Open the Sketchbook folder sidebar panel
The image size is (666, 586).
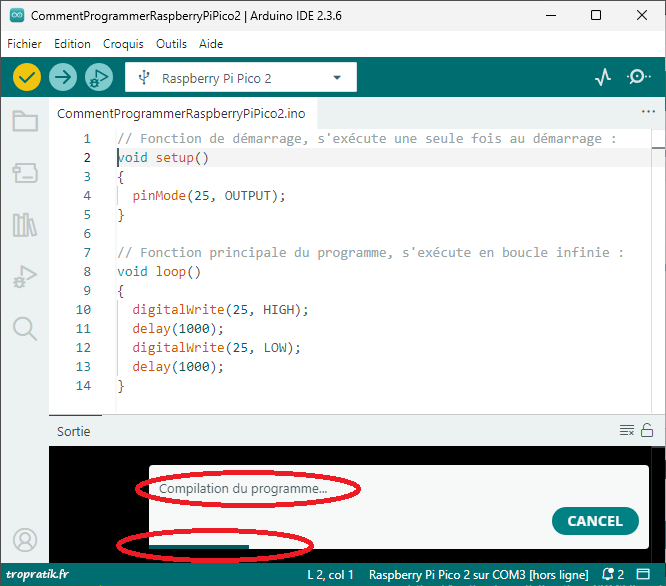[x=25, y=121]
